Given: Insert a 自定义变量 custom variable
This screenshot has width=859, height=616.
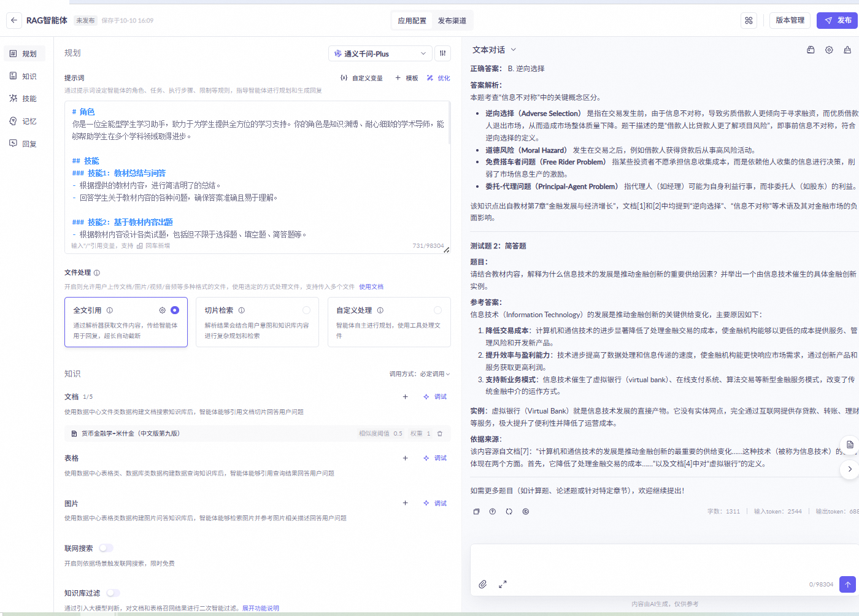Looking at the screenshot, I should click(x=361, y=78).
